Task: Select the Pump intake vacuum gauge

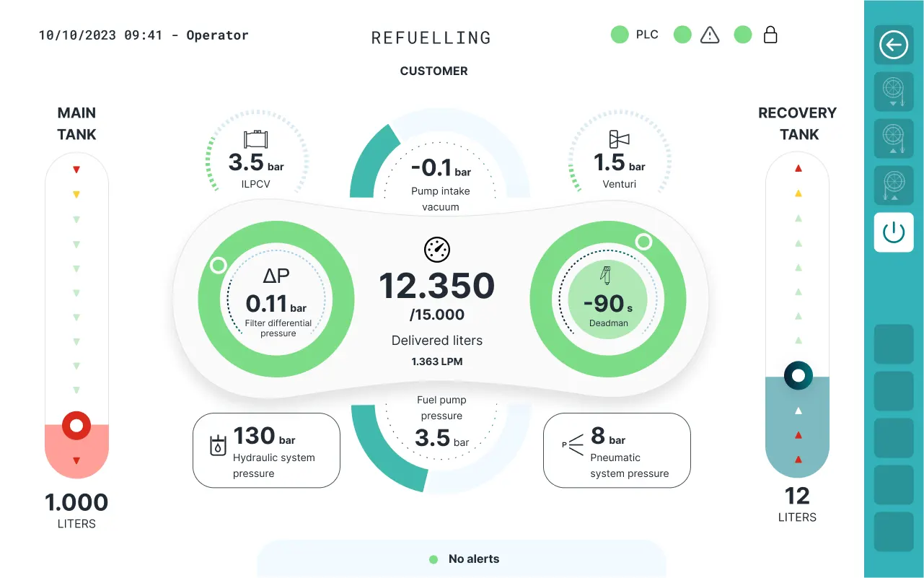Action: (440, 159)
